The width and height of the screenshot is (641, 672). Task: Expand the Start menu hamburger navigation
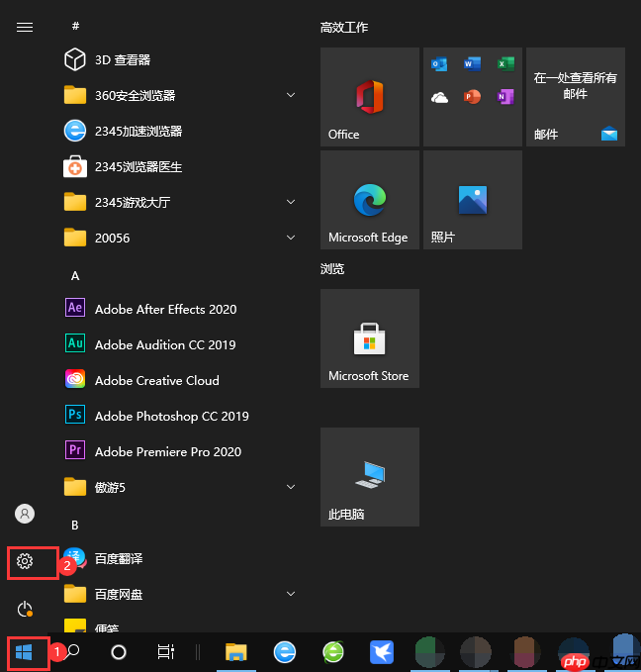coord(25,28)
